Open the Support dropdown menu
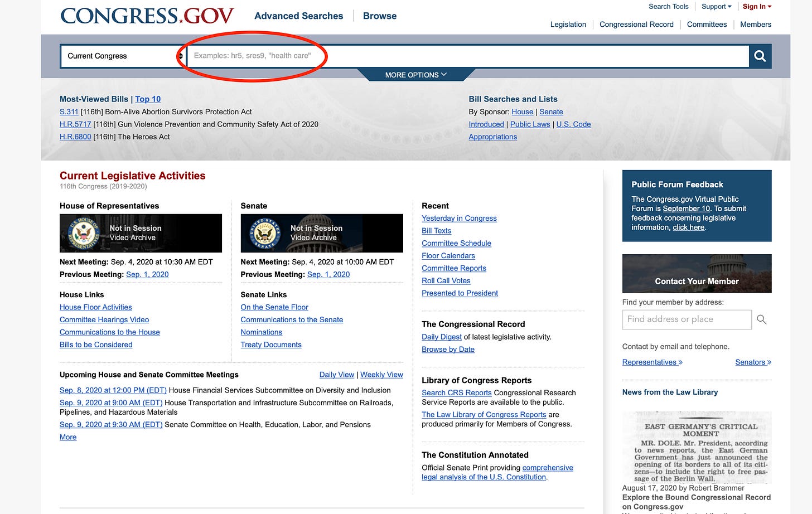812x514 pixels. (x=717, y=7)
